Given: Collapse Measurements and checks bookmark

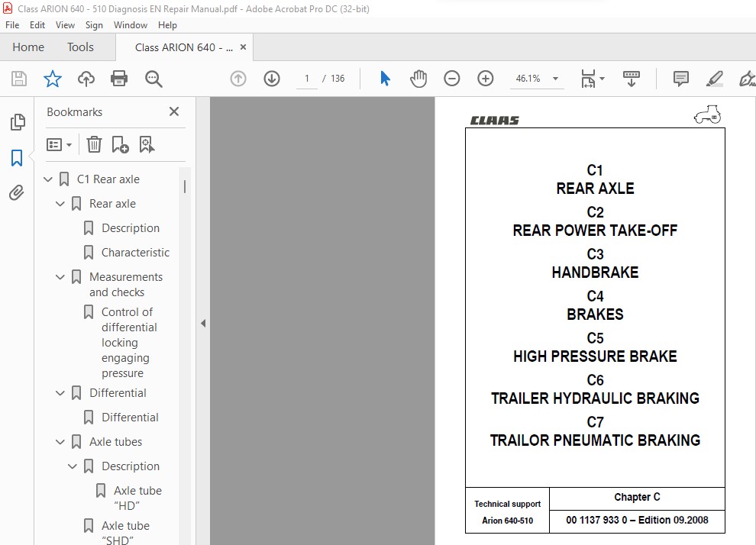Looking at the screenshot, I should [x=60, y=277].
